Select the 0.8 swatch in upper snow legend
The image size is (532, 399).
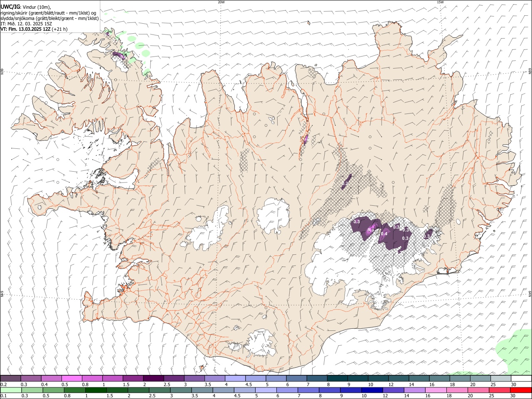click(x=92, y=378)
